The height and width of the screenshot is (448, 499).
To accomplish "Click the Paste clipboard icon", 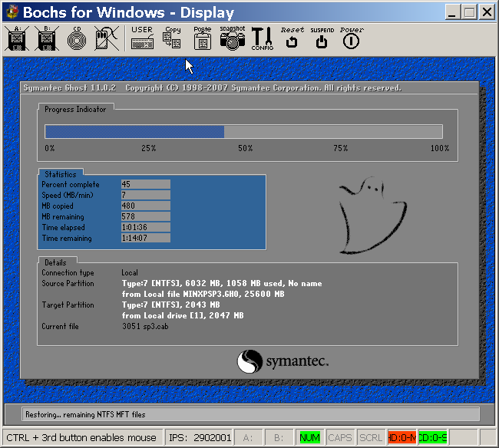I will coord(203,38).
